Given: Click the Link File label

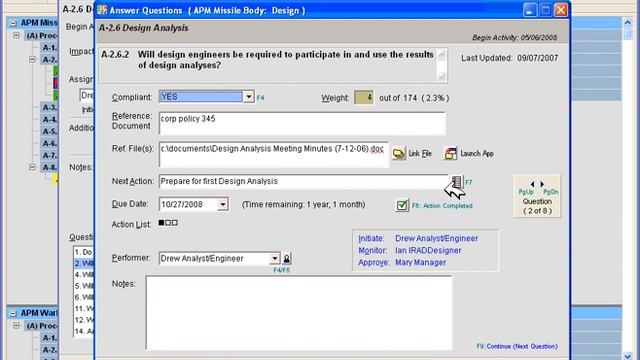Looking at the screenshot, I should point(420,153).
